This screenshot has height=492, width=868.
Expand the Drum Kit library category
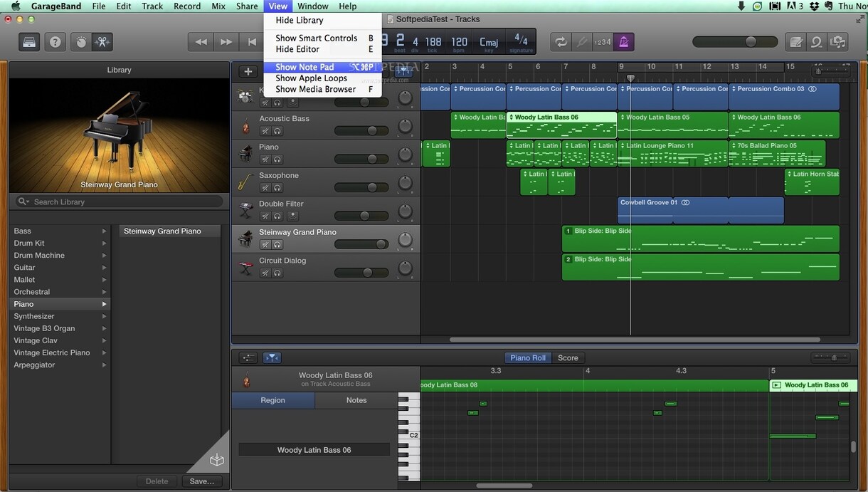click(104, 244)
